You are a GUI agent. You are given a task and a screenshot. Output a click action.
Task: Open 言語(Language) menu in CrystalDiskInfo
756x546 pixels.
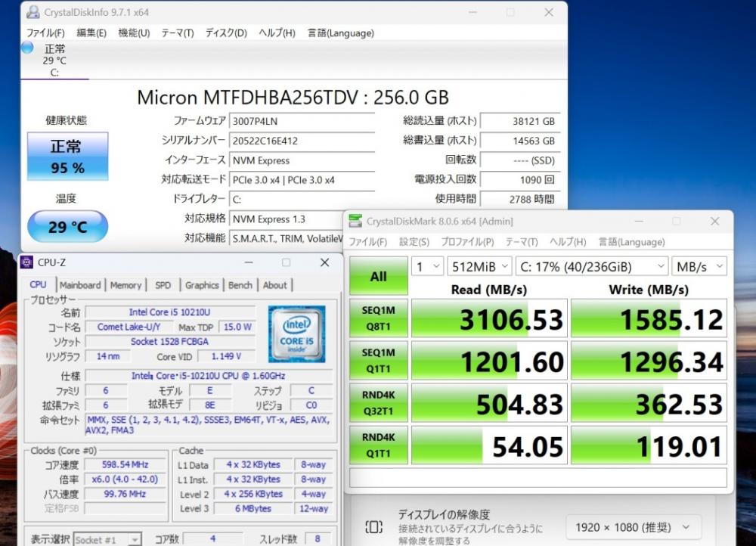coord(340,33)
